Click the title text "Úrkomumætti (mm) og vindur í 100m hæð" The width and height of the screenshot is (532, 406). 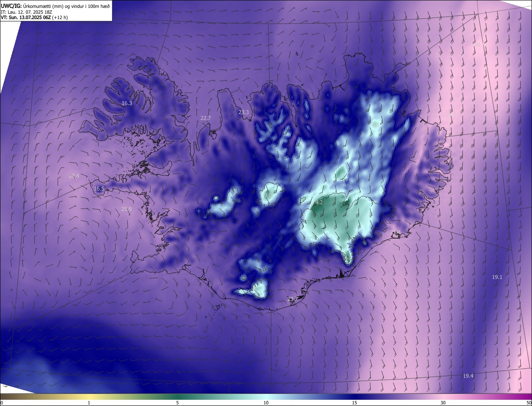[66, 6]
